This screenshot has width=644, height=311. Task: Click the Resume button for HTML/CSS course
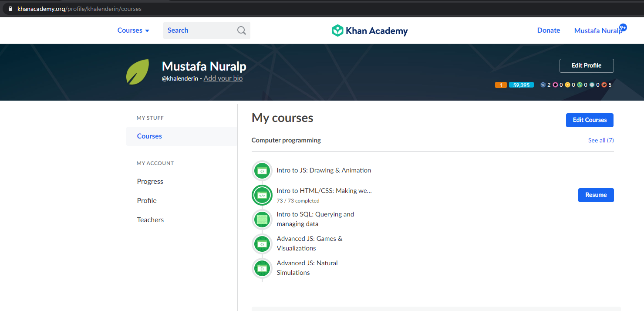(x=596, y=195)
